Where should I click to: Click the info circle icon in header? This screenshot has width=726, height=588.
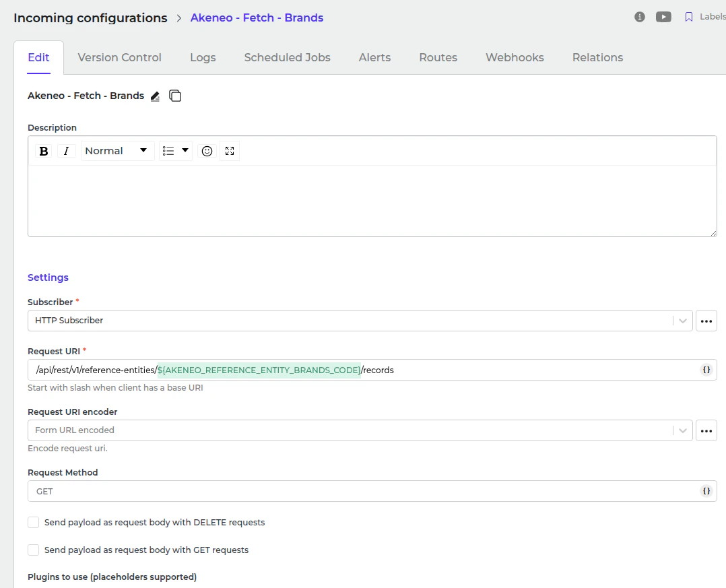tap(639, 17)
